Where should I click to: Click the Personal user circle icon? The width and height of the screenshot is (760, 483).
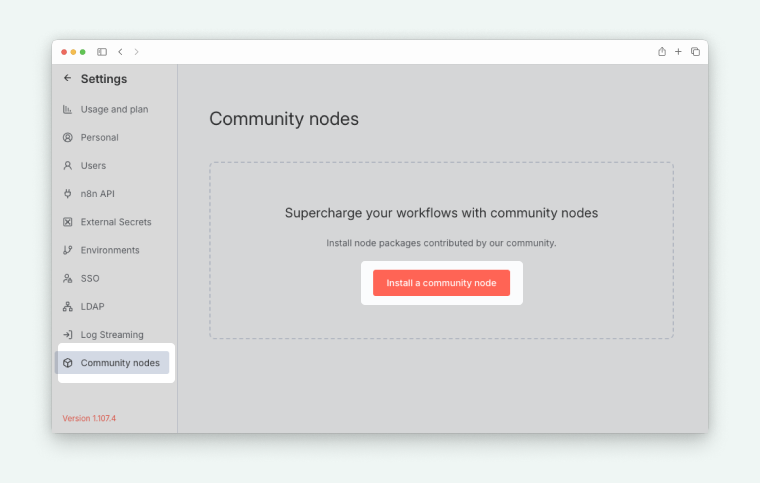tap(67, 138)
